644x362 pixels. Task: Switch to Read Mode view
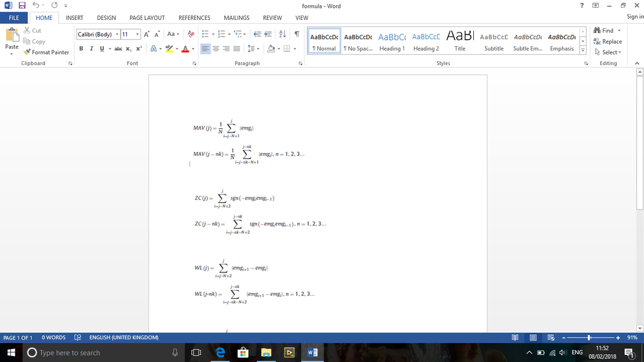click(x=515, y=338)
